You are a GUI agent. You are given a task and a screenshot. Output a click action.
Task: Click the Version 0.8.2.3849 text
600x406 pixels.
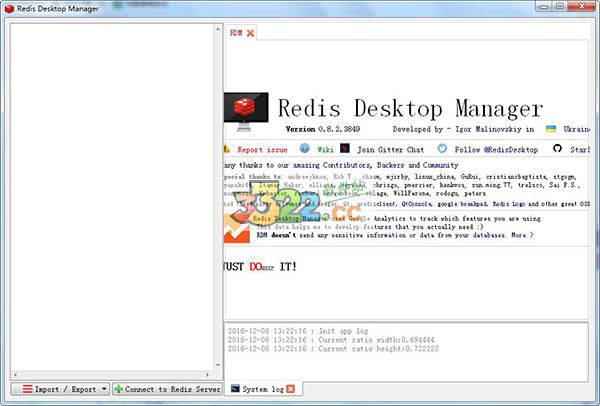pyautogui.click(x=323, y=129)
